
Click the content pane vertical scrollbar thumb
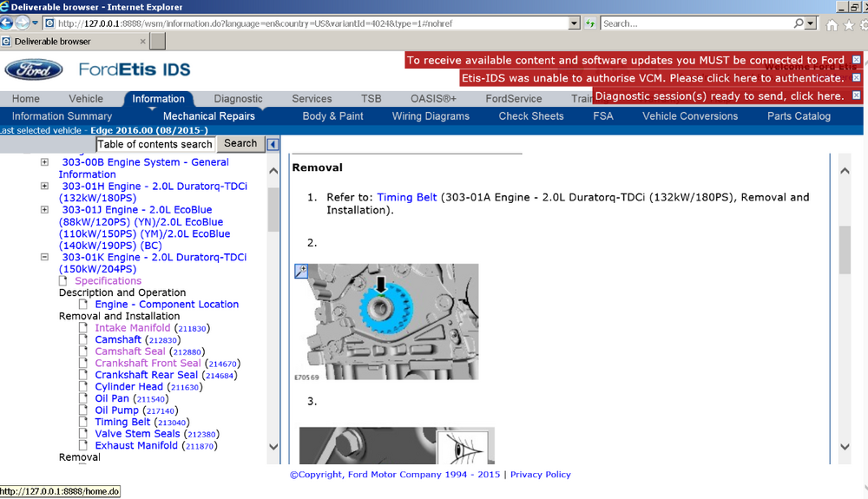845,250
